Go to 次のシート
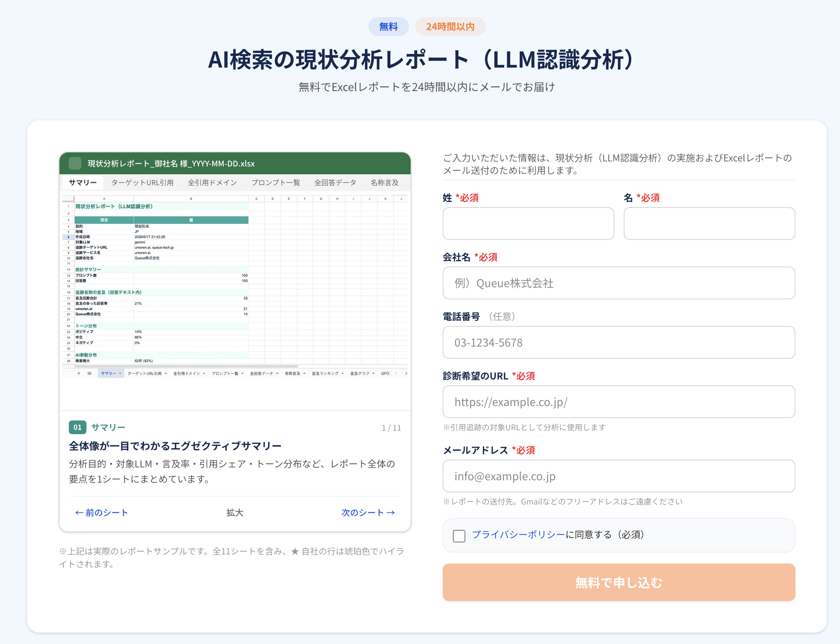 click(x=368, y=512)
